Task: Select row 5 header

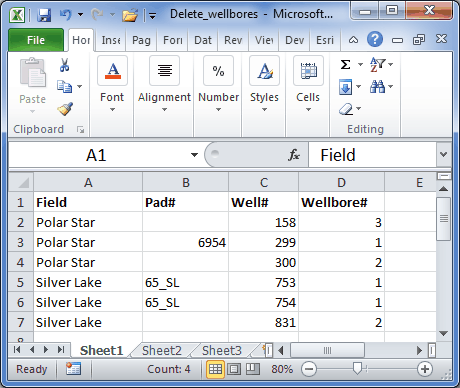Action: click(x=21, y=282)
